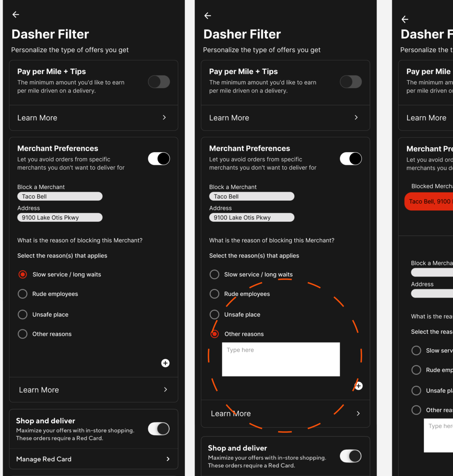Image resolution: width=453 pixels, height=476 pixels.
Task: Toggle Shop and deliver in middle screen
Action: coord(351,456)
